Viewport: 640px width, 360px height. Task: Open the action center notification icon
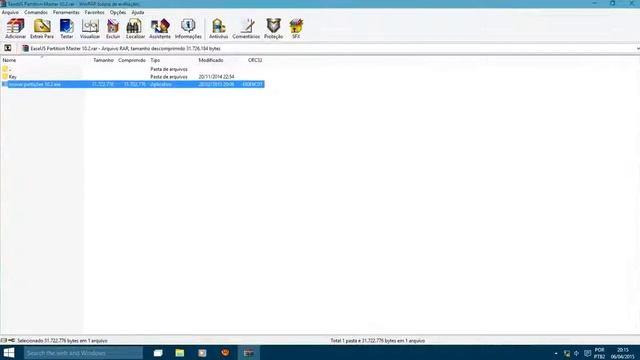click(587, 353)
